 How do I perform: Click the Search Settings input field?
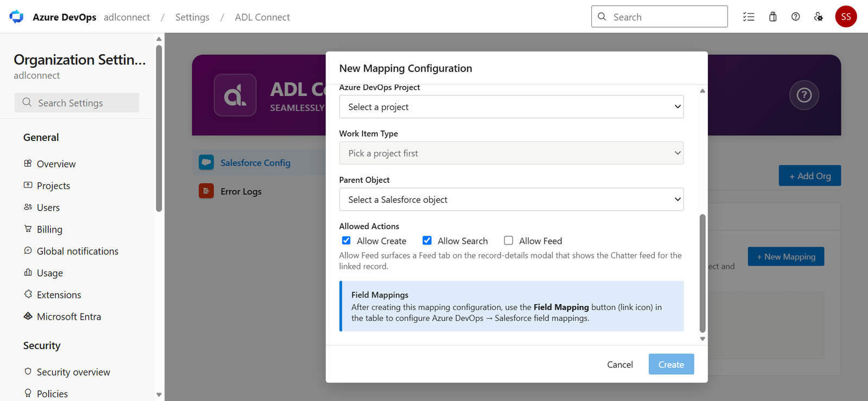click(x=77, y=102)
